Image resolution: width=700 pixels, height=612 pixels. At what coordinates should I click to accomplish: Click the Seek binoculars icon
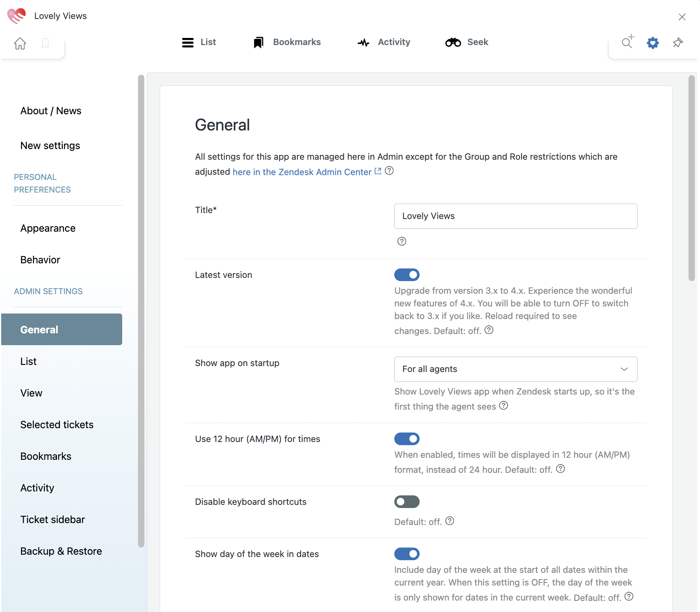click(x=453, y=42)
